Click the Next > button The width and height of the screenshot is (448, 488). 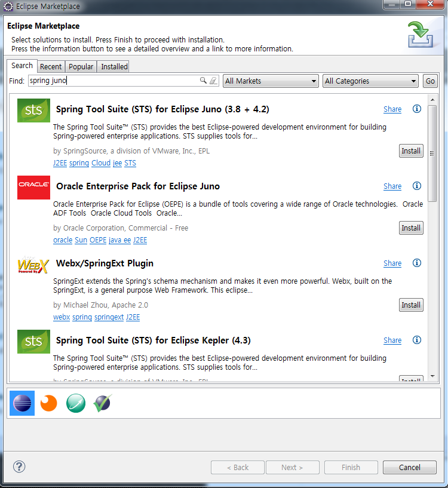[x=292, y=468]
